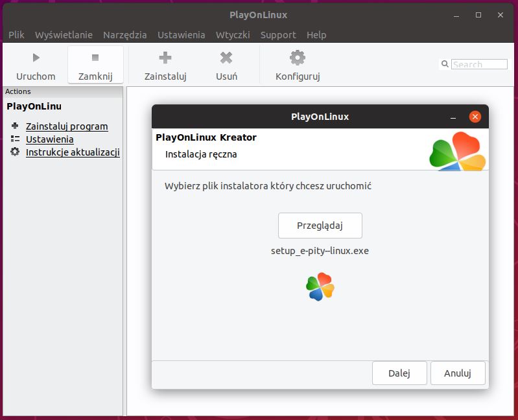Open the Plik menu

(16, 35)
